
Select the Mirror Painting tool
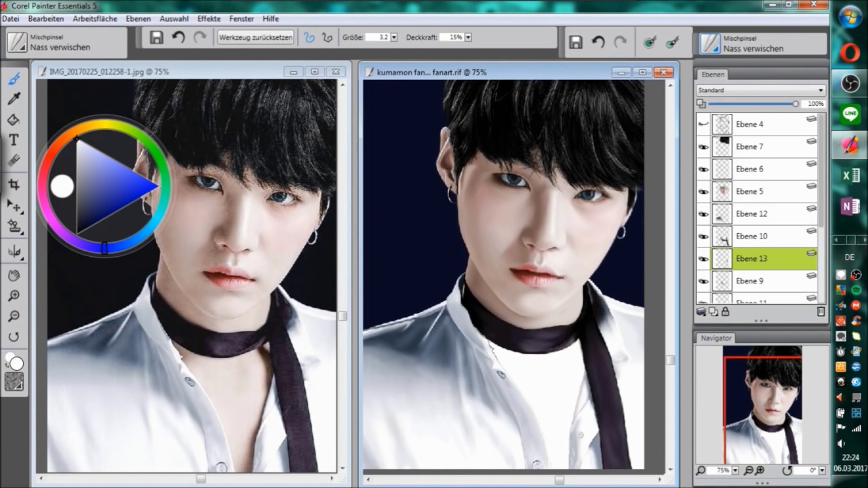point(14,251)
